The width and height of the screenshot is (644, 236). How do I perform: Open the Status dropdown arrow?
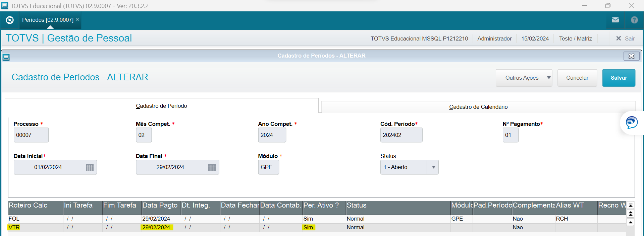(x=433, y=167)
